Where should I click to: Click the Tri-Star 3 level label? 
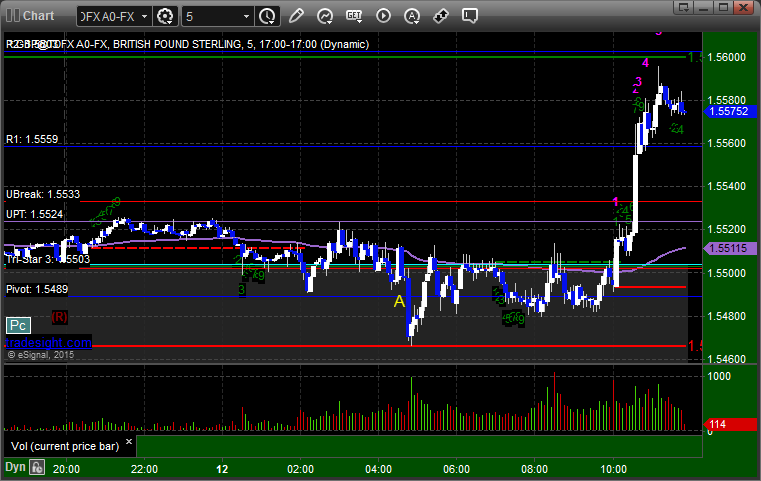[48, 259]
